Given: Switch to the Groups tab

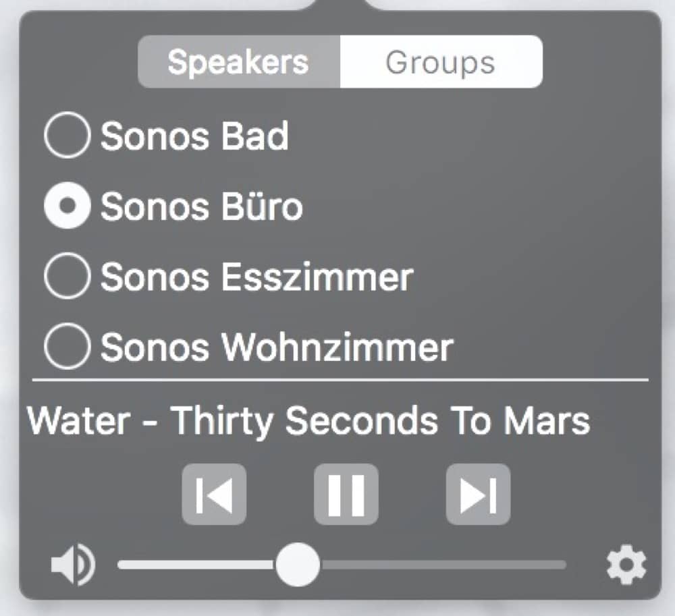Looking at the screenshot, I should (441, 62).
